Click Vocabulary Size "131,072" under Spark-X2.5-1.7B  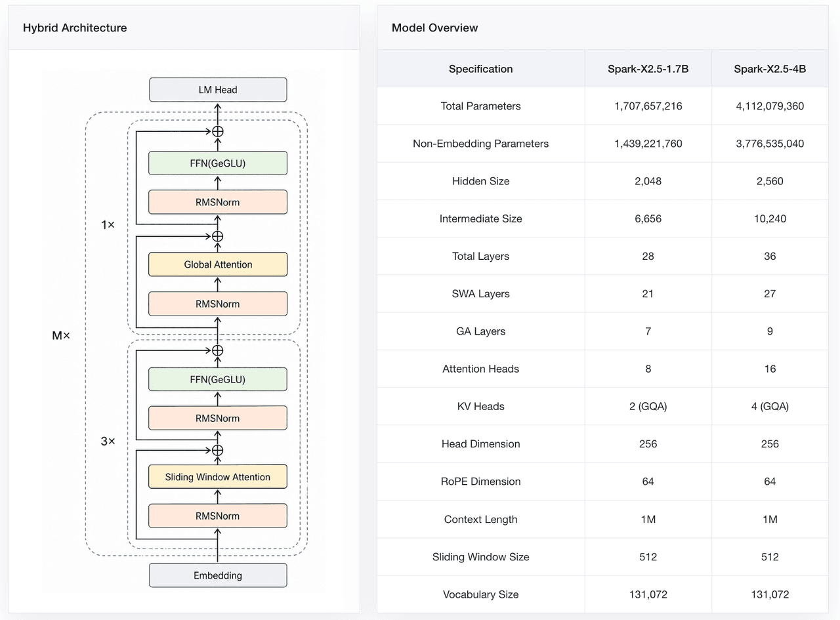pos(648,594)
